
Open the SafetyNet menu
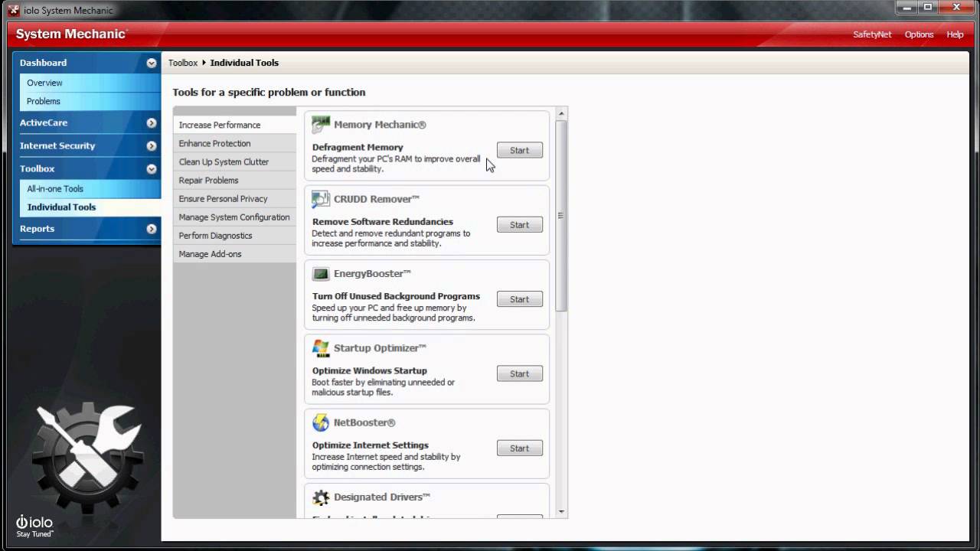(872, 34)
